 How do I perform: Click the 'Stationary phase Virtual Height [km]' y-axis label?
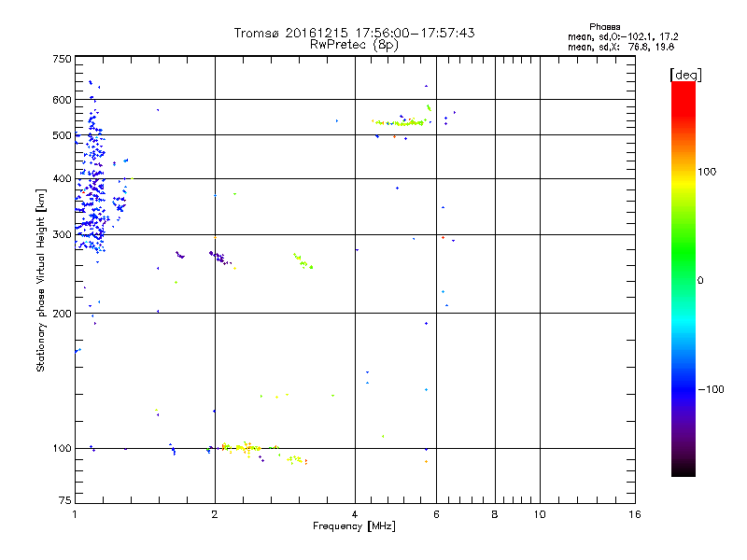pos(41,280)
